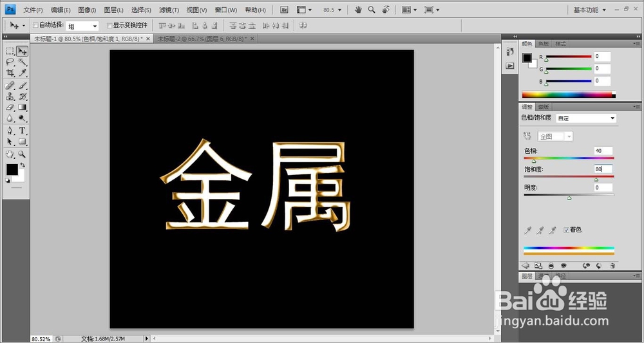Viewport: 644px width, 343px height.
Task: Click the foreground color swatch in toolbox
Action: point(12,169)
